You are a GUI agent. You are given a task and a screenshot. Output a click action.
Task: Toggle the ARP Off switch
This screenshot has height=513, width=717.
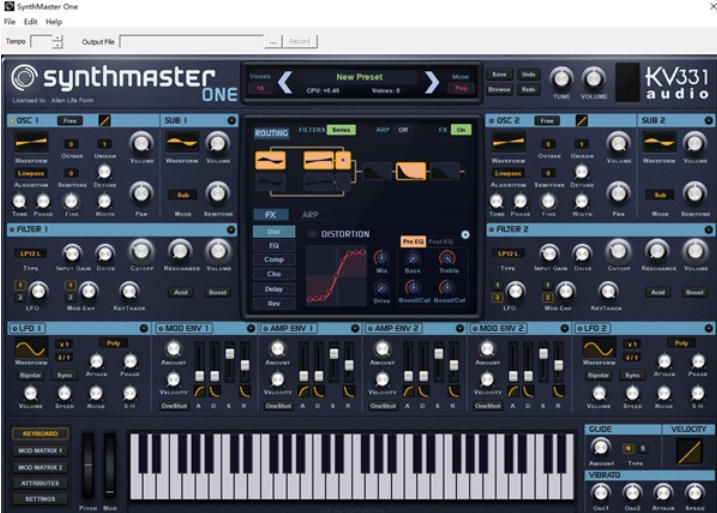(x=403, y=130)
